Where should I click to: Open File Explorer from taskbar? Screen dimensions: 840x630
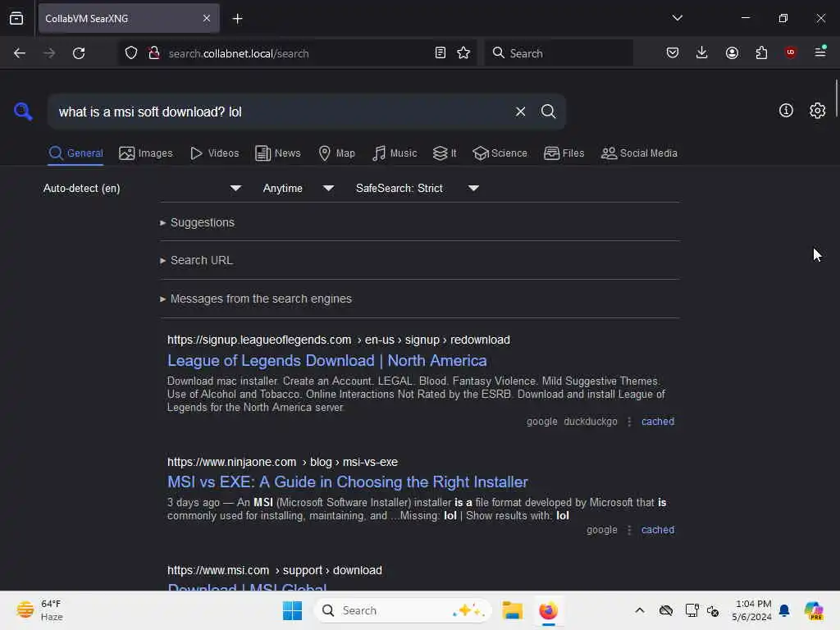512,610
